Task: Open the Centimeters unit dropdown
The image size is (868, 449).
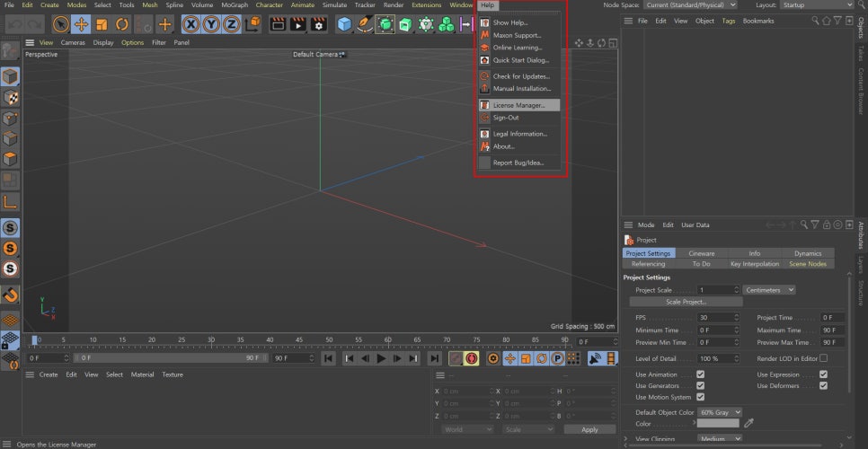Action: click(x=769, y=290)
